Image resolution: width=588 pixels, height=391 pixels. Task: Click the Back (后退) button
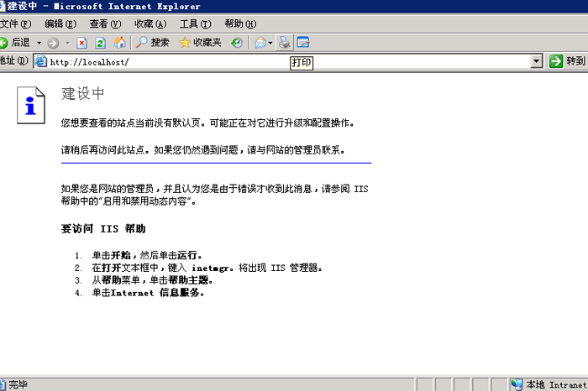15,42
